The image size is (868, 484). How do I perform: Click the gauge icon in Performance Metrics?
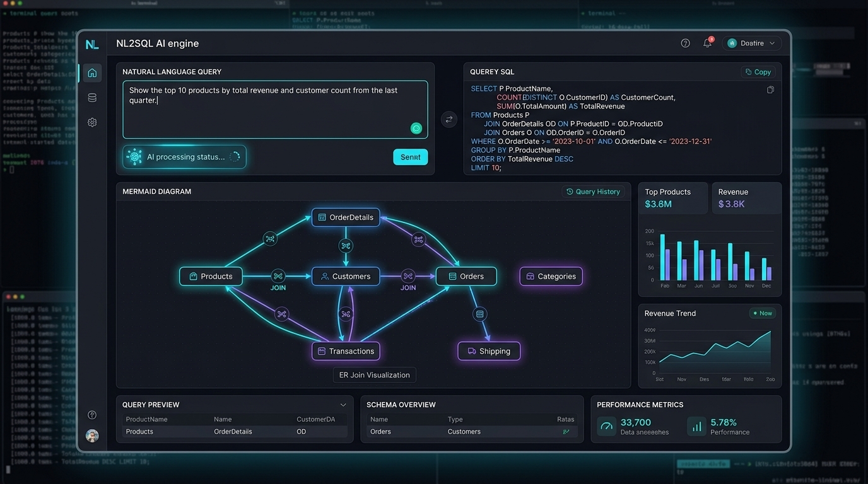click(607, 427)
